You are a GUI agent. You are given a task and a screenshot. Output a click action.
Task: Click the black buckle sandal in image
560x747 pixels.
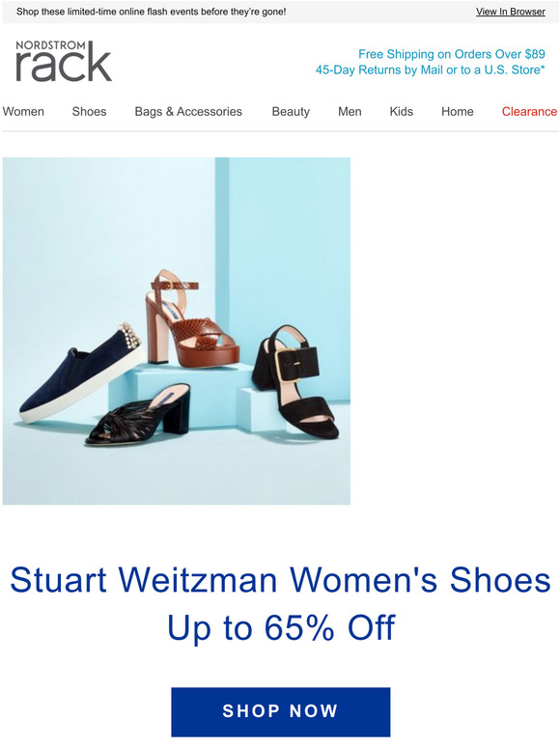(x=295, y=381)
